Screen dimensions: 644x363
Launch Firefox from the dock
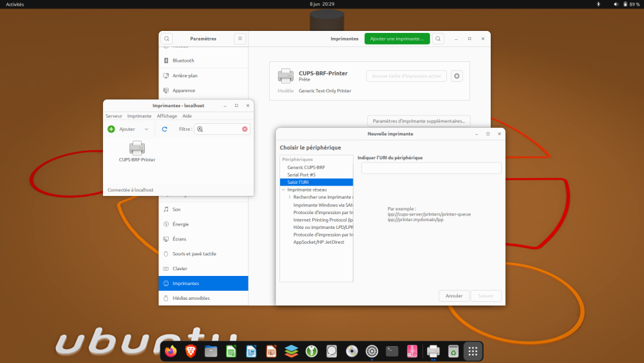(171, 351)
